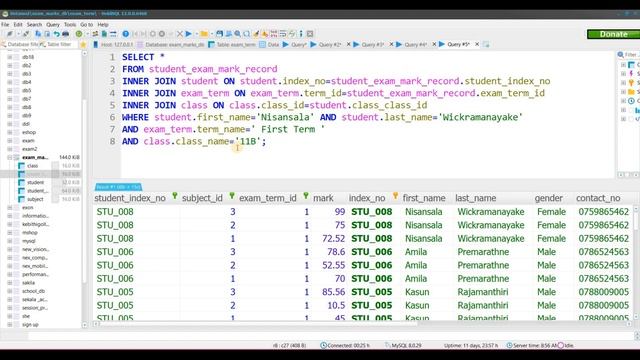Click the result tab above the grid
The image size is (640, 360).
[x=118, y=187]
